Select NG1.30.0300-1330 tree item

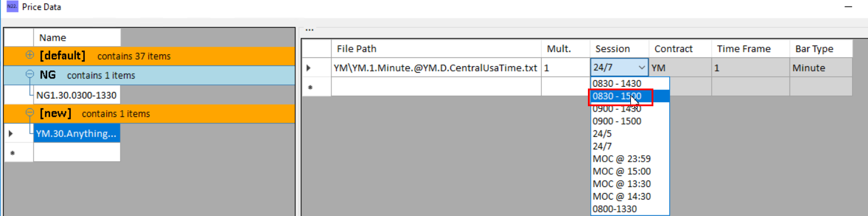[77, 94]
